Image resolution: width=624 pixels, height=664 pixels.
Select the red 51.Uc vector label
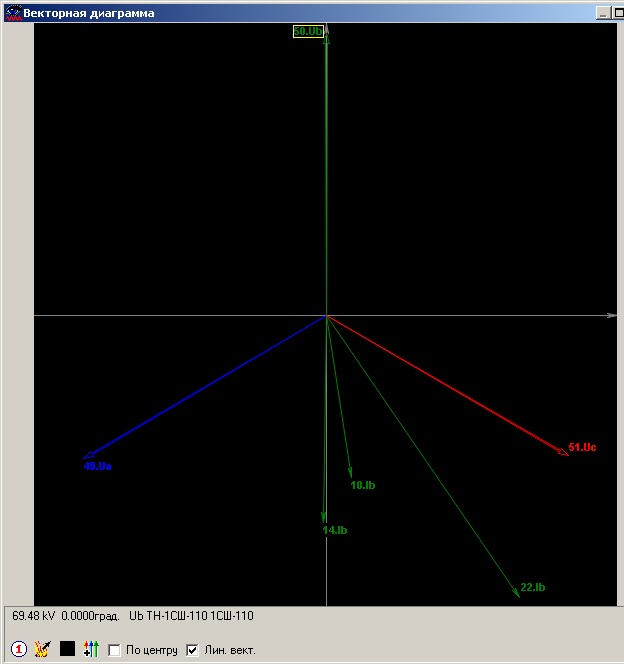(582, 447)
